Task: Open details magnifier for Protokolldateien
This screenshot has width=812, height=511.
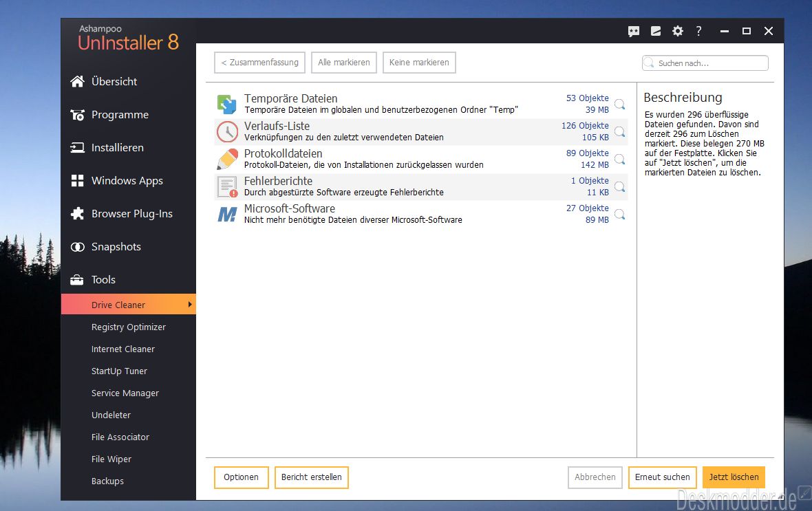Action: pos(620,160)
